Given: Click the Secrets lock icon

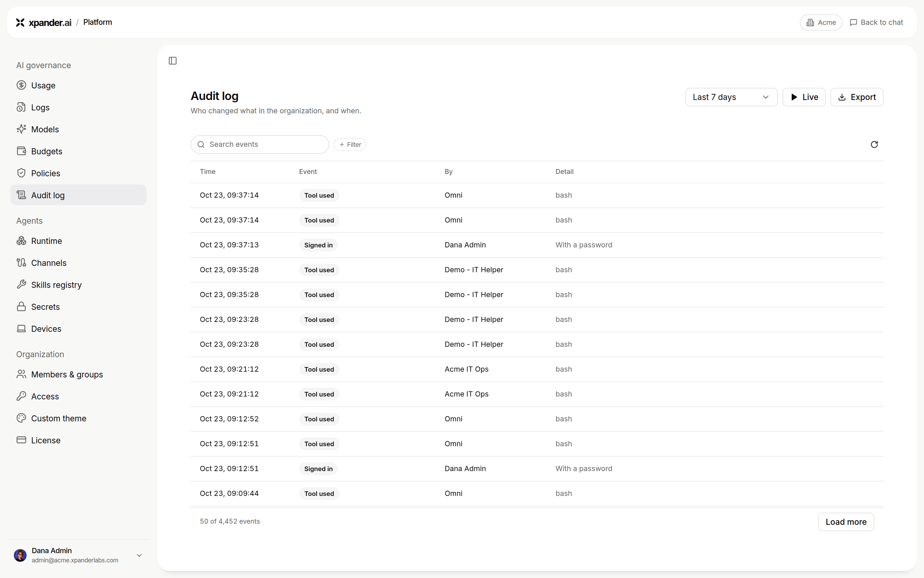Looking at the screenshot, I should (x=21, y=307).
